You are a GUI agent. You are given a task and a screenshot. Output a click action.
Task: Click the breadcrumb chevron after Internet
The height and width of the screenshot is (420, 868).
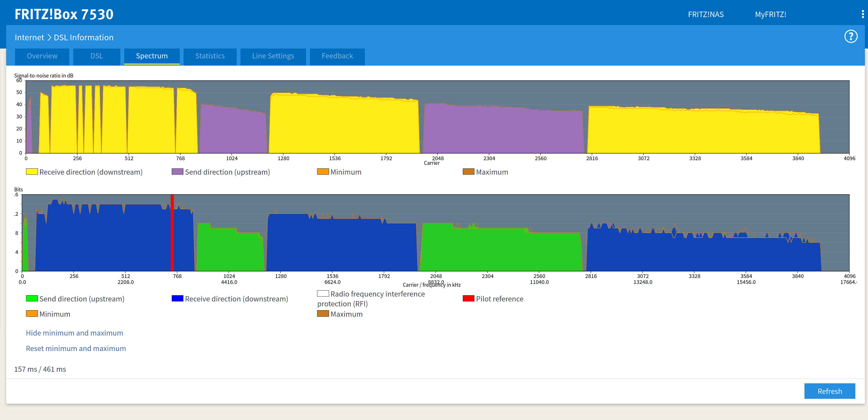pos(49,37)
